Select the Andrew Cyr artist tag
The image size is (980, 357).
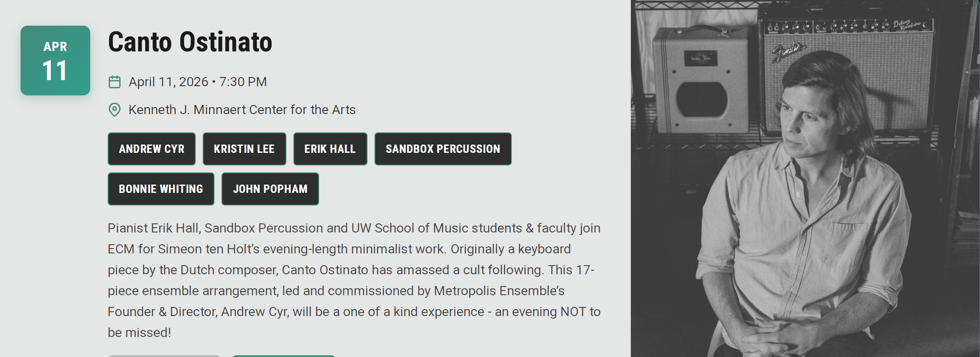(152, 149)
